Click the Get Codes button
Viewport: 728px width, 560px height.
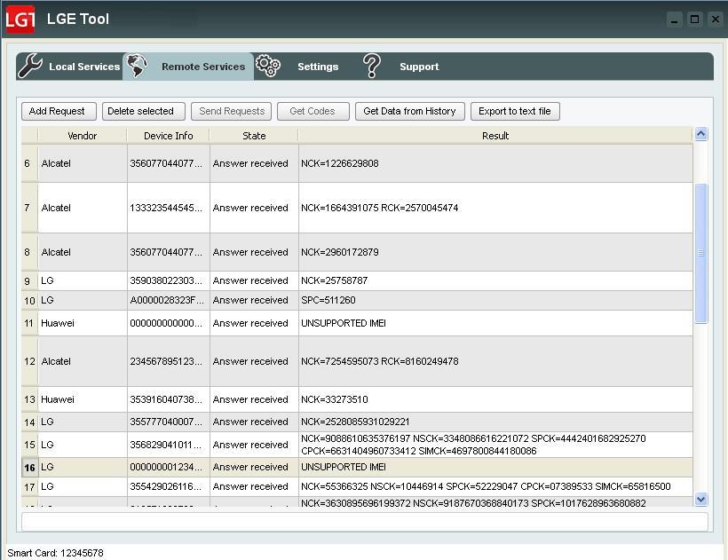[315, 111]
